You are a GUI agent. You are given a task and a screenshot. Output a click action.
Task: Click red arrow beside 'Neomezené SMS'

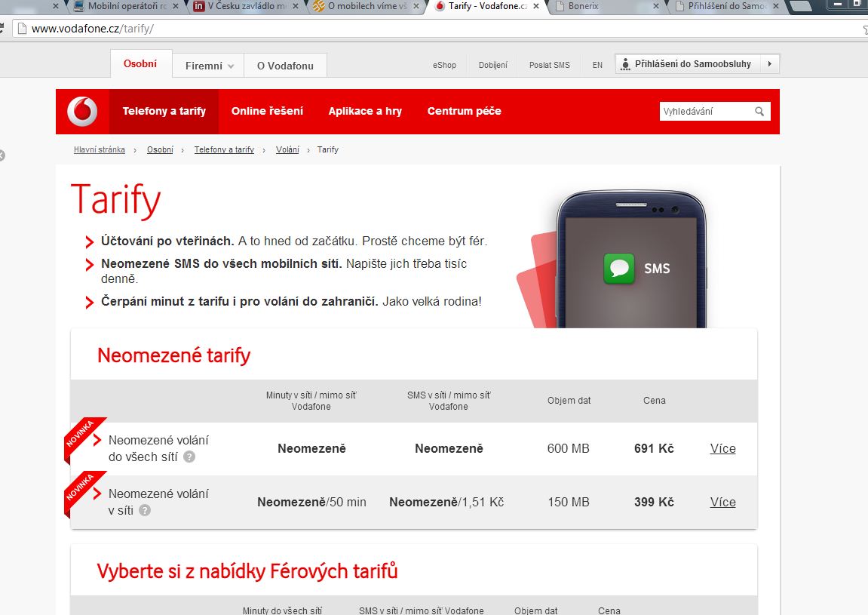pyautogui.click(x=89, y=265)
